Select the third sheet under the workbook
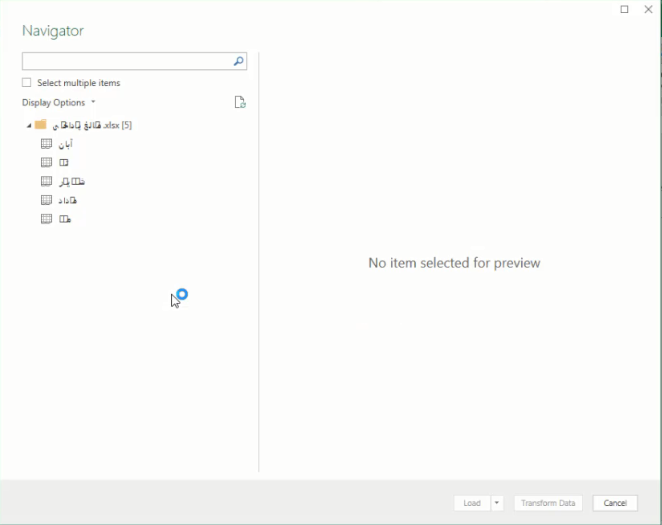The image size is (662, 525). (72, 181)
